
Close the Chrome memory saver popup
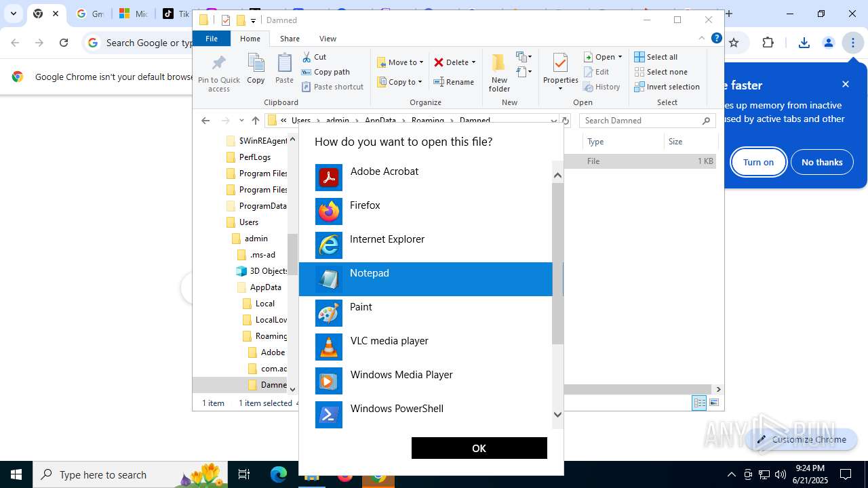[x=846, y=84]
